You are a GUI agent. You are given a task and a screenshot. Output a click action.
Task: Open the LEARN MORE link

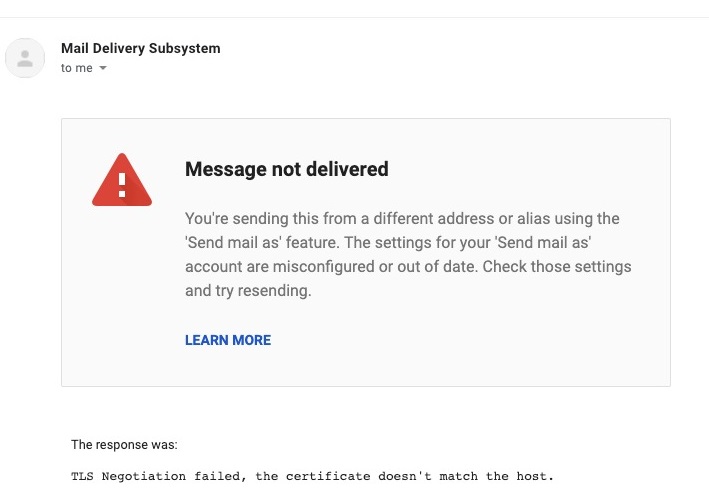pyautogui.click(x=228, y=340)
